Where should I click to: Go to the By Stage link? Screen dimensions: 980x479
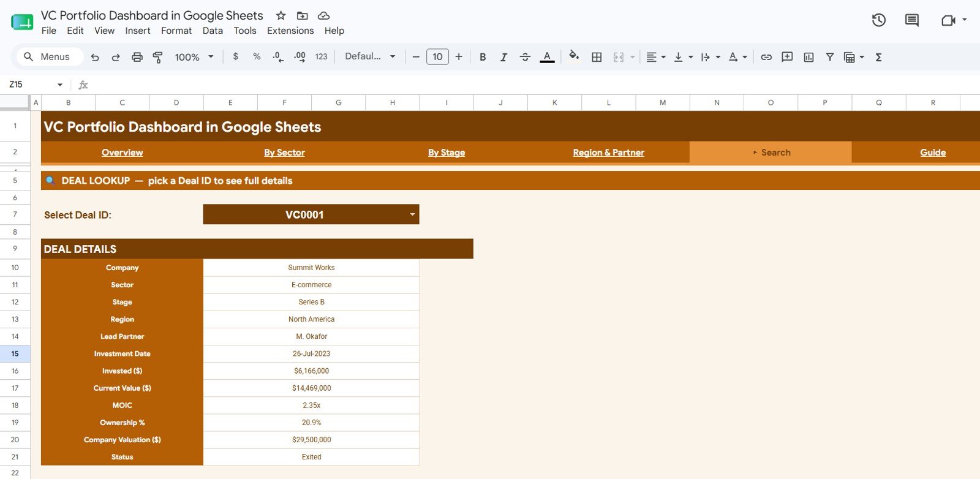click(447, 153)
